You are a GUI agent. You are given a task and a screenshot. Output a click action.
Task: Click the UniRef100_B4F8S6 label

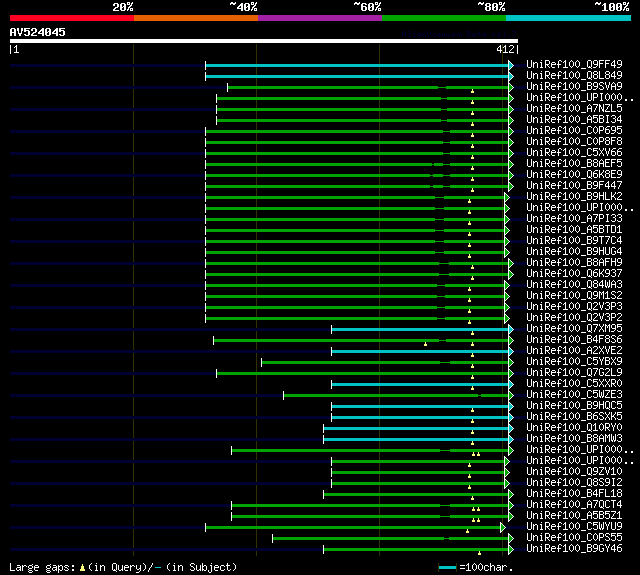pyautogui.click(x=574, y=340)
